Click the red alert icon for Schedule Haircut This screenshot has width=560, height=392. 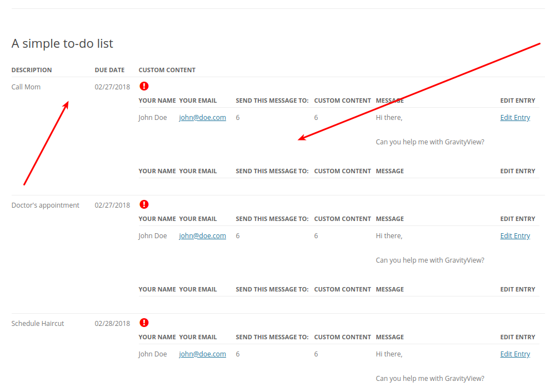144,323
